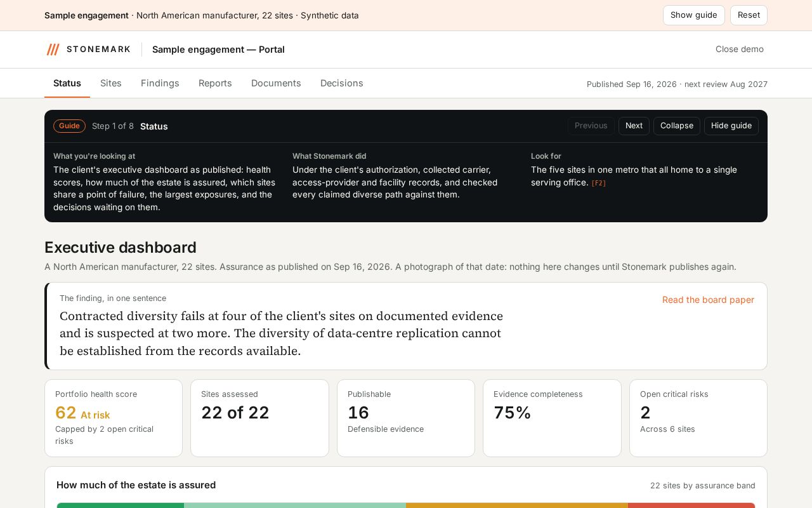Reset the sample engagement
The height and width of the screenshot is (508, 812).
(749, 15)
